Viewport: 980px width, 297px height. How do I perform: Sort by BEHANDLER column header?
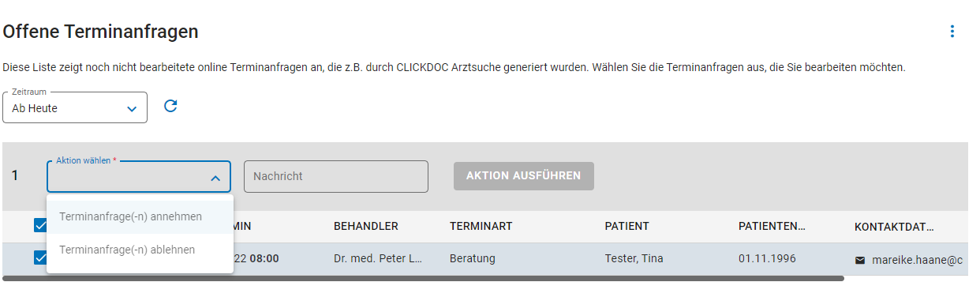tap(366, 227)
